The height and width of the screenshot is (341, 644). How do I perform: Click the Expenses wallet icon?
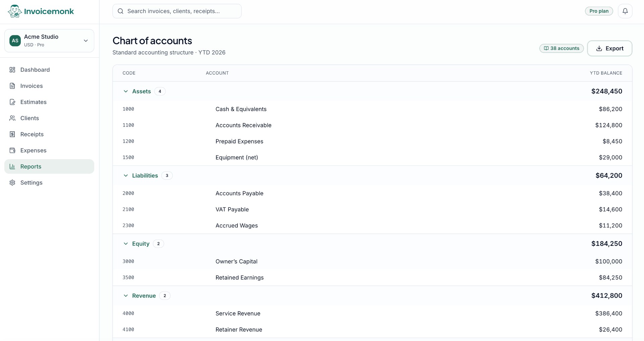(12, 150)
